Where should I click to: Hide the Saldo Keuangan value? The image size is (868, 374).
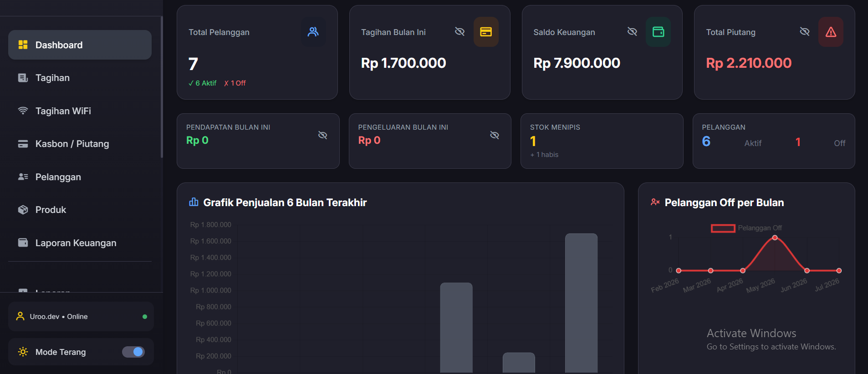(632, 31)
